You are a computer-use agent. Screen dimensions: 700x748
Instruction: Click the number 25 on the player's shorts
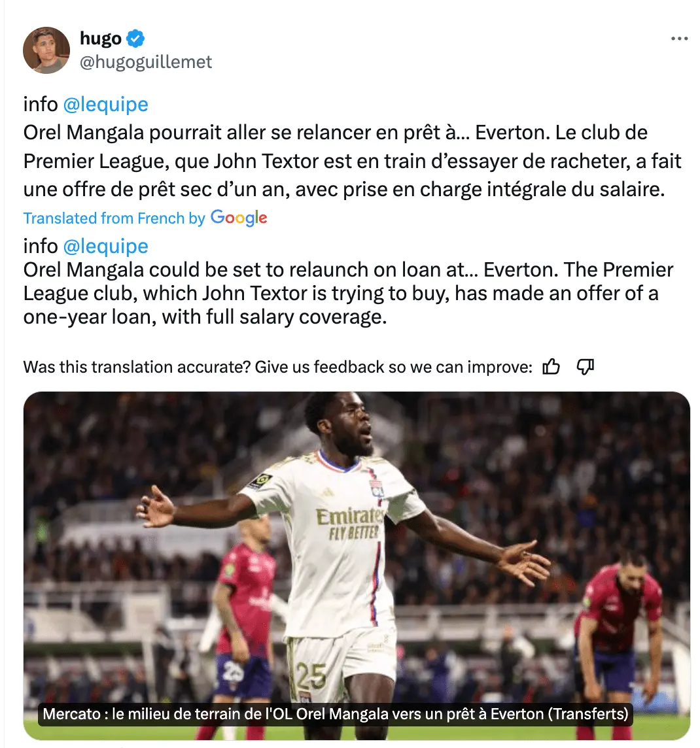pyautogui.click(x=311, y=675)
